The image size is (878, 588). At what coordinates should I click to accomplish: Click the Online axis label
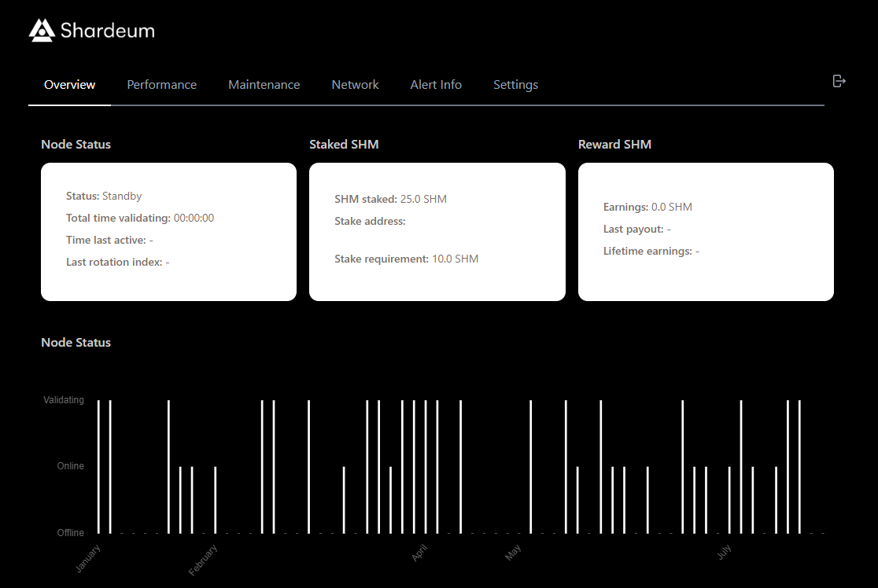(x=70, y=465)
